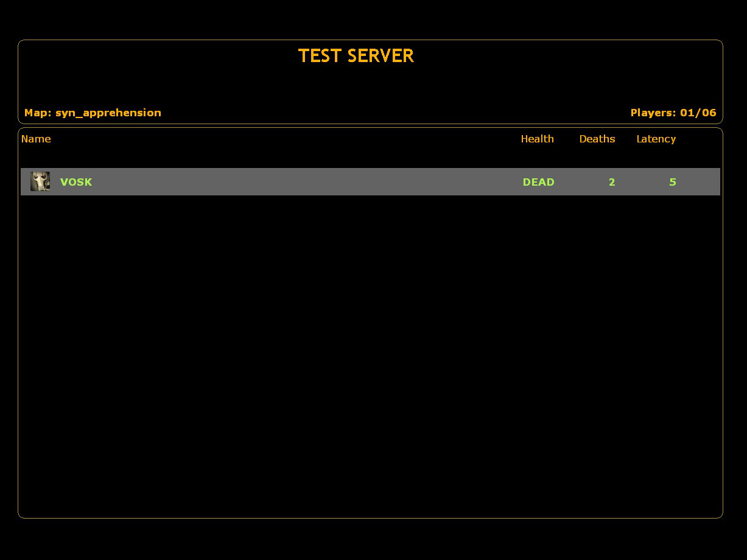The image size is (747, 560).
Task: Click the Deaths column header
Action: tap(597, 139)
